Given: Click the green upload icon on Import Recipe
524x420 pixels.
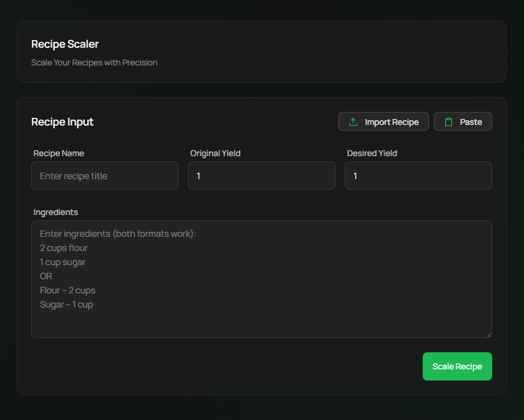Looking at the screenshot, I should tap(352, 121).
